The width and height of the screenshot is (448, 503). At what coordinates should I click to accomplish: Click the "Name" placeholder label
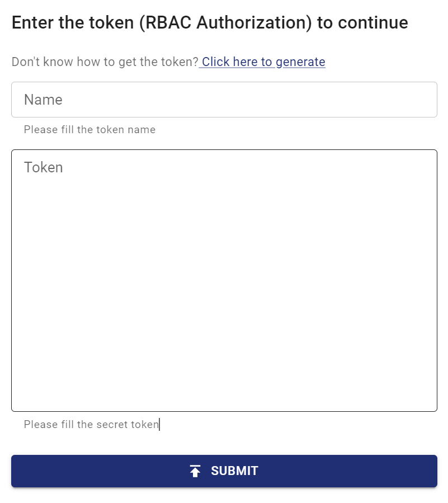pos(43,100)
